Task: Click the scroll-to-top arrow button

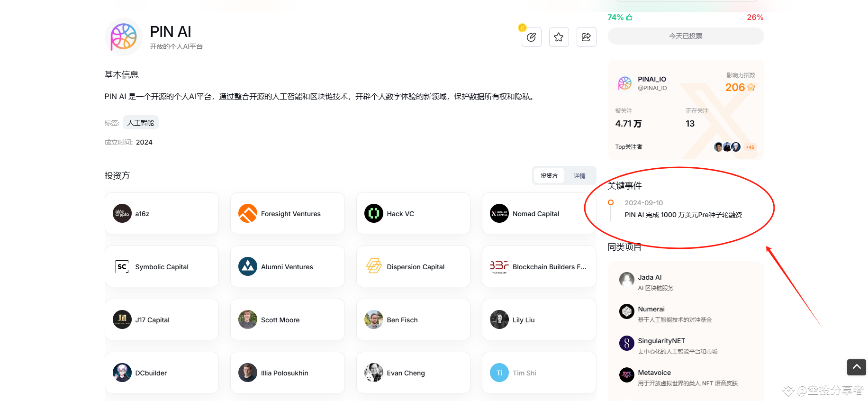Action: point(857,367)
